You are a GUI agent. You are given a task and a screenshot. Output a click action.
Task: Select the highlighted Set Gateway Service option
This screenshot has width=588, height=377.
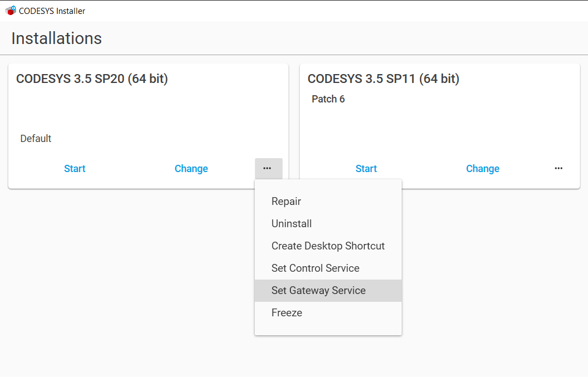[x=318, y=290]
